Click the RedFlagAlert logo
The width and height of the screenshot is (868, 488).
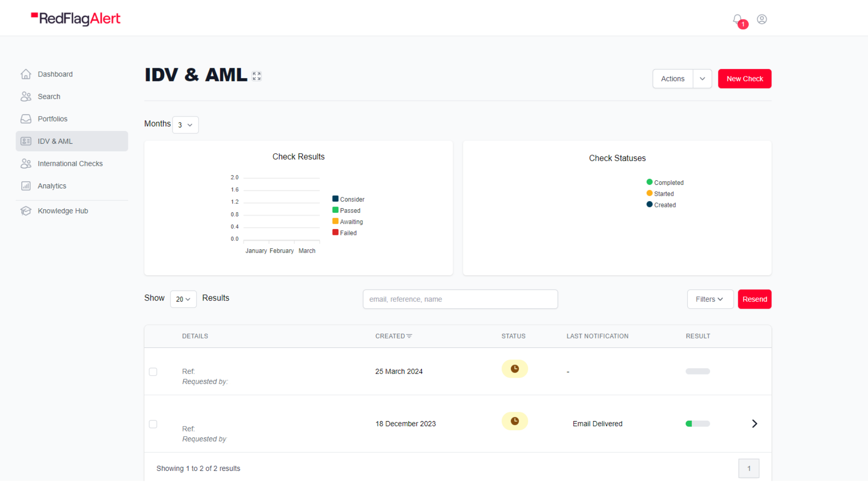75,19
